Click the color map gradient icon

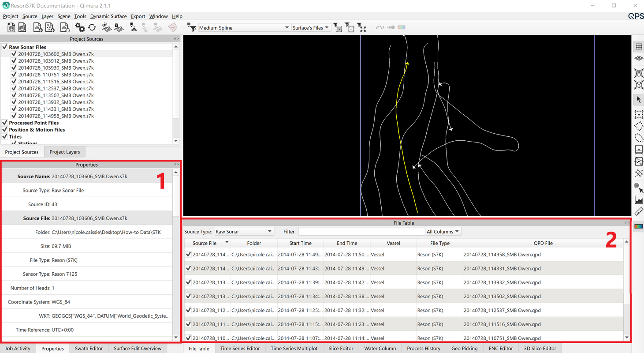pos(638,226)
